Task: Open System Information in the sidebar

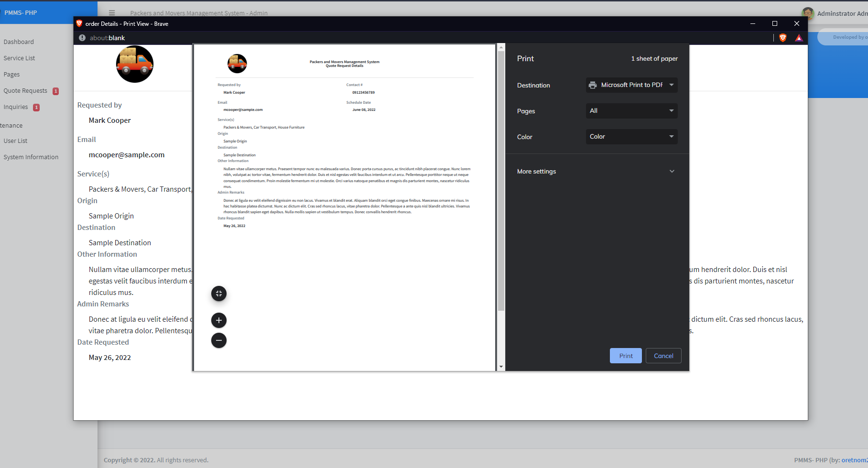Action: click(x=31, y=157)
